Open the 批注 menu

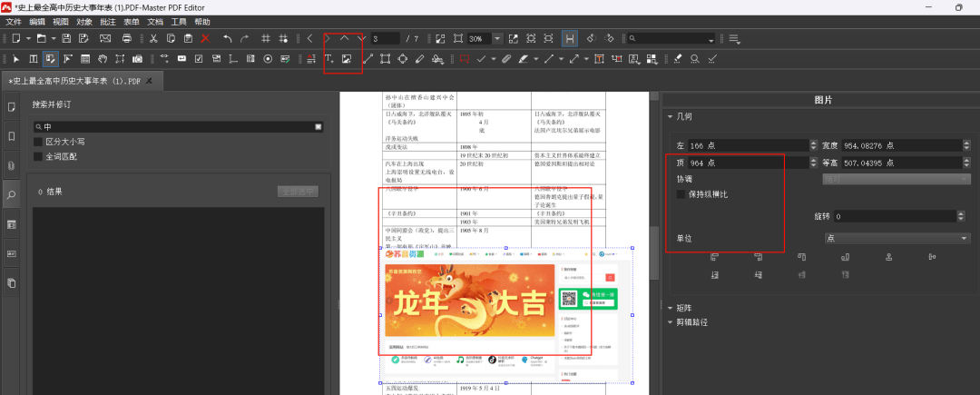(x=108, y=21)
